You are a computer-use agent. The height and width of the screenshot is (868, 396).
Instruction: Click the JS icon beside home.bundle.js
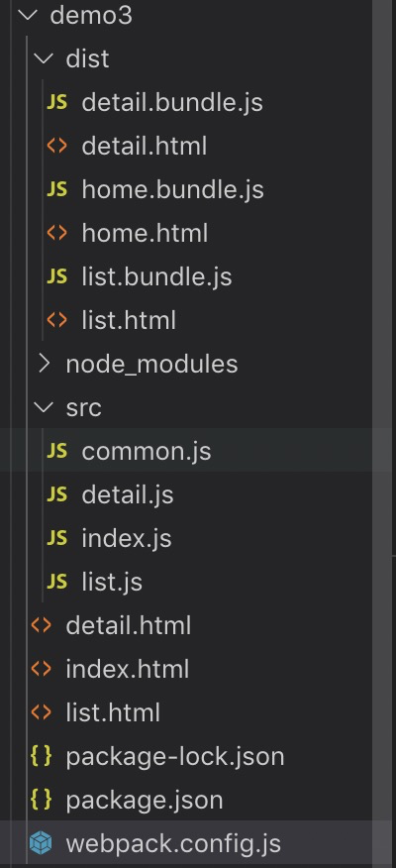point(57,189)
